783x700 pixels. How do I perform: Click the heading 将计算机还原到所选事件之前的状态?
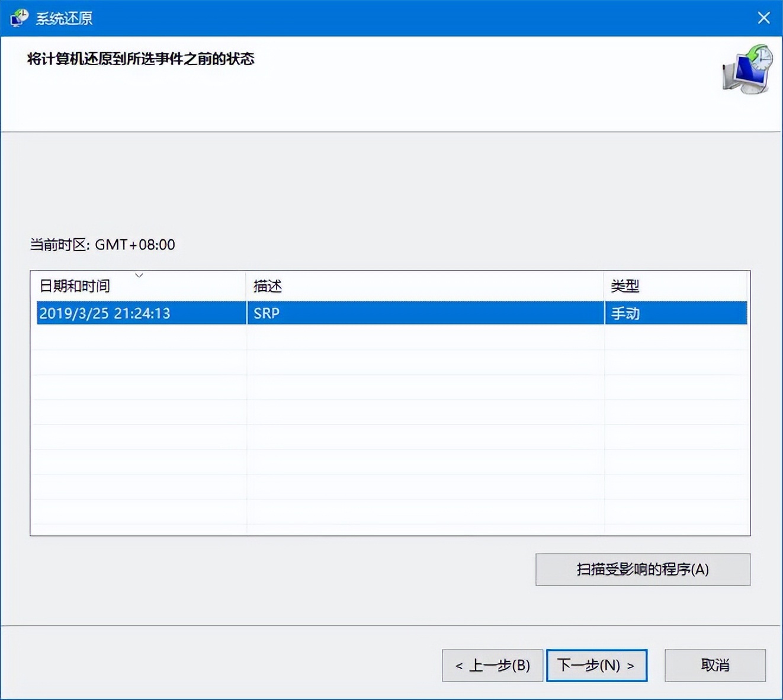140,59
